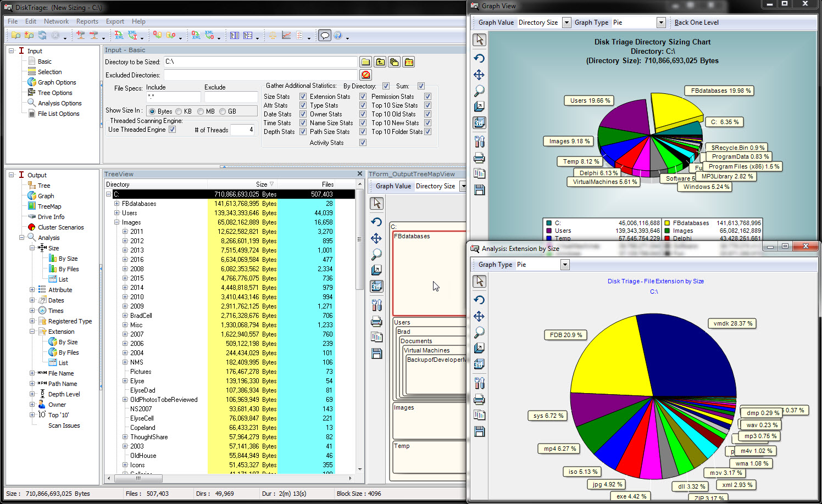Browse for directory with the folder icon

tap(365, 62)
